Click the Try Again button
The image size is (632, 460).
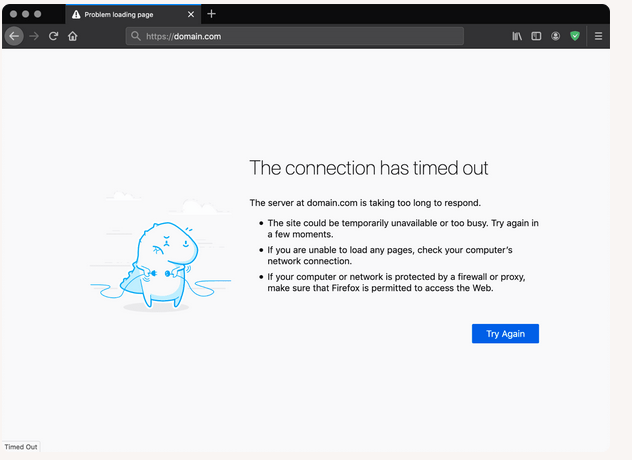tap(505, 333)
